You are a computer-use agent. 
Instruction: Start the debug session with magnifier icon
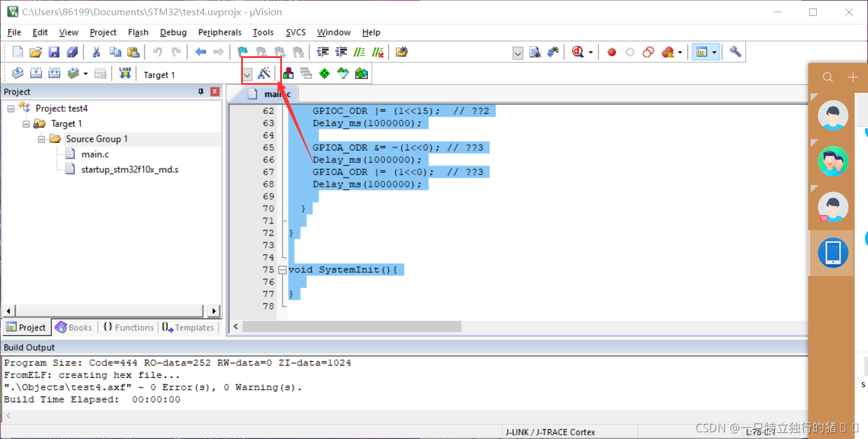[578, 52]
